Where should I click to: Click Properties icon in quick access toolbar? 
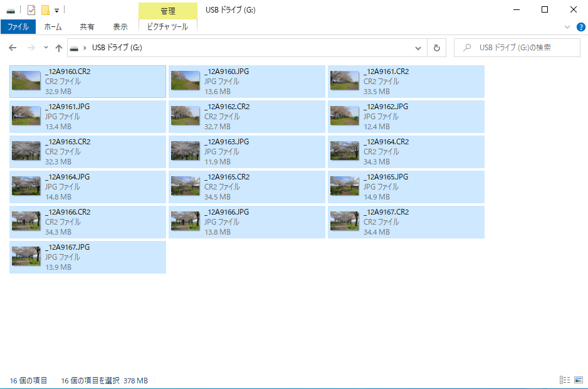pos(31,10)
